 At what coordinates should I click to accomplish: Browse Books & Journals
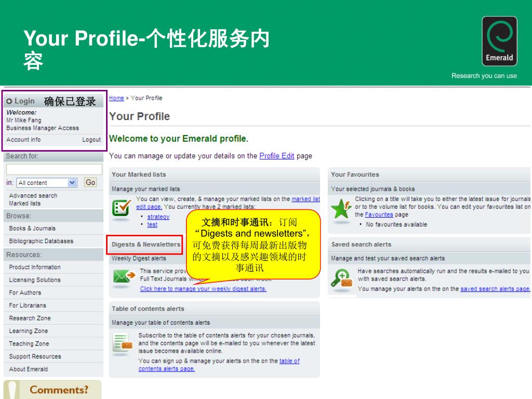(32, 229)
